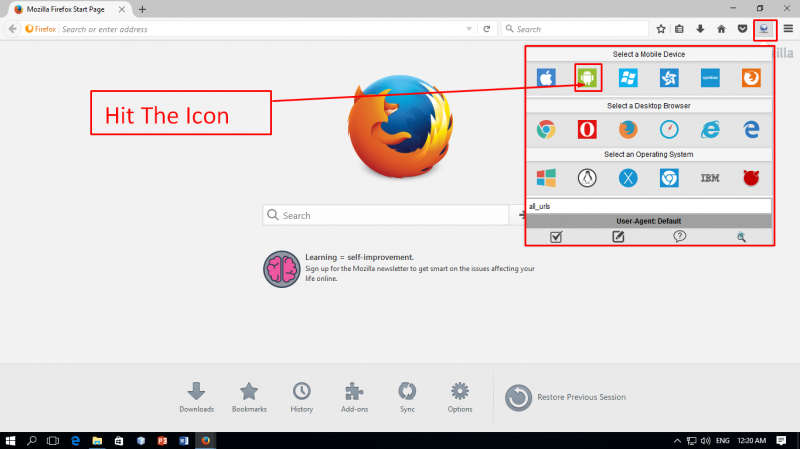Image resolution: width=800 pixels, height=449 pixels.
Task: Show hidden system tray icons
Action: point(677,440)
